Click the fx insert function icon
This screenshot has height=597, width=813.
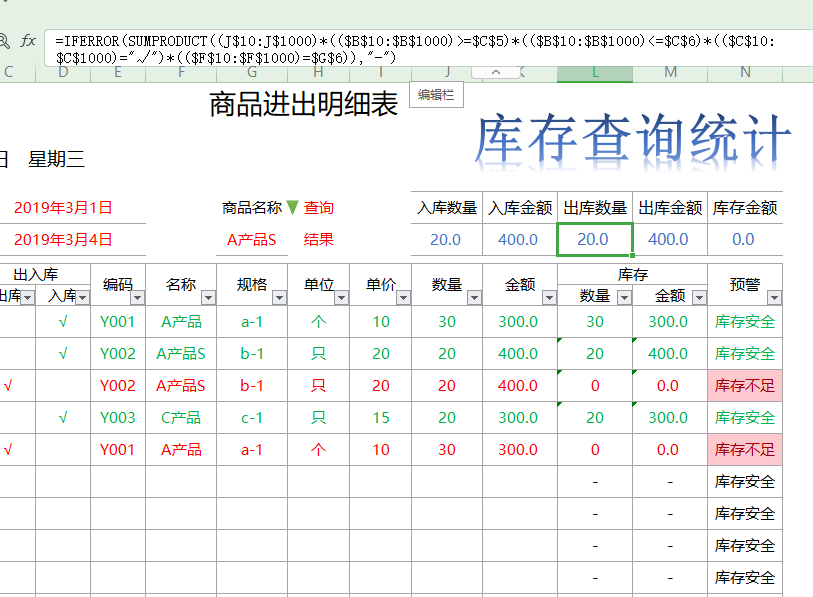(x=28, y=40)
